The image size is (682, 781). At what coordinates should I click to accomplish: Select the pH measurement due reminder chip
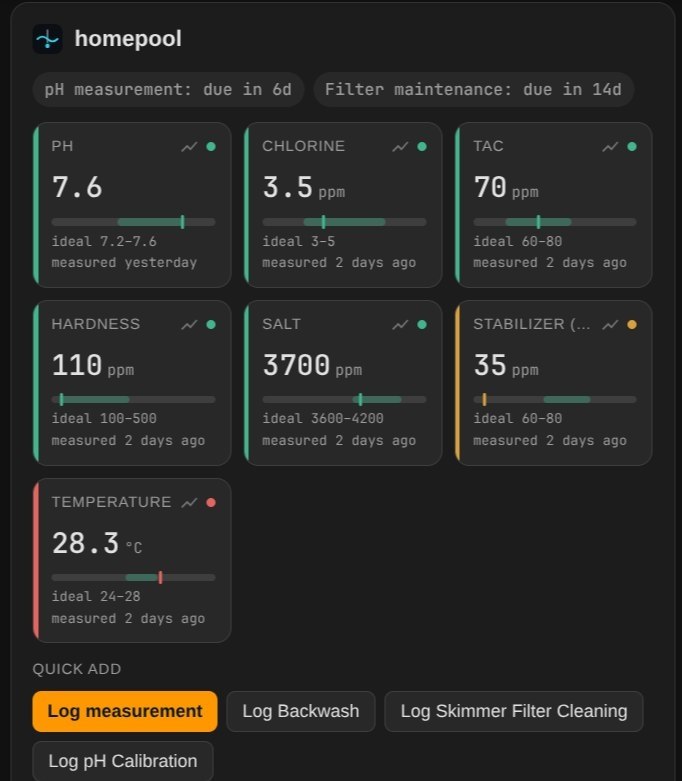click(x=168, y=90)
